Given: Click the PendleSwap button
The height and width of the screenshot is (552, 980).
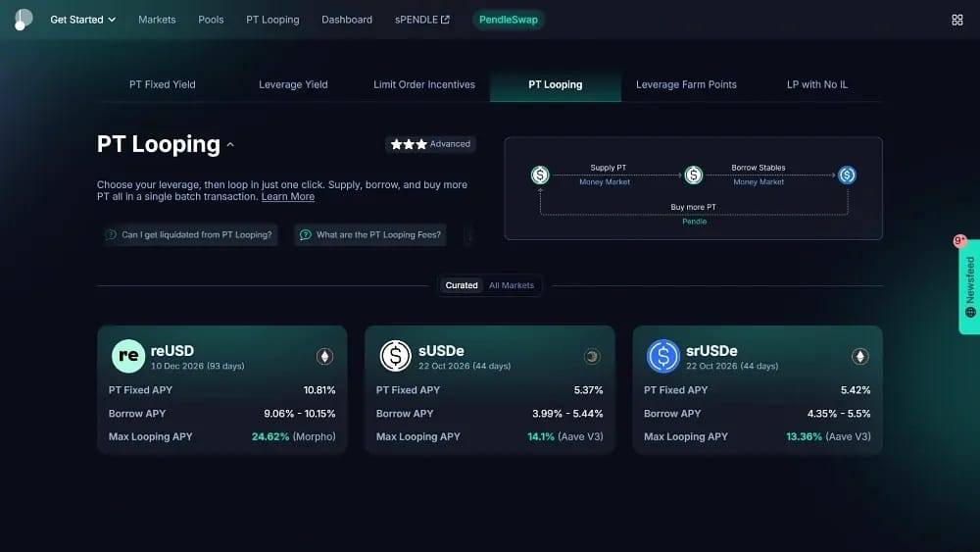Looking at the screenshot, I should pyautogui.click(x=508, y=20).
